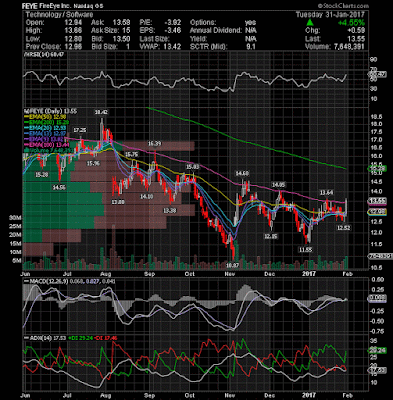Click the 18.5 price axis label

click(376, 117)
